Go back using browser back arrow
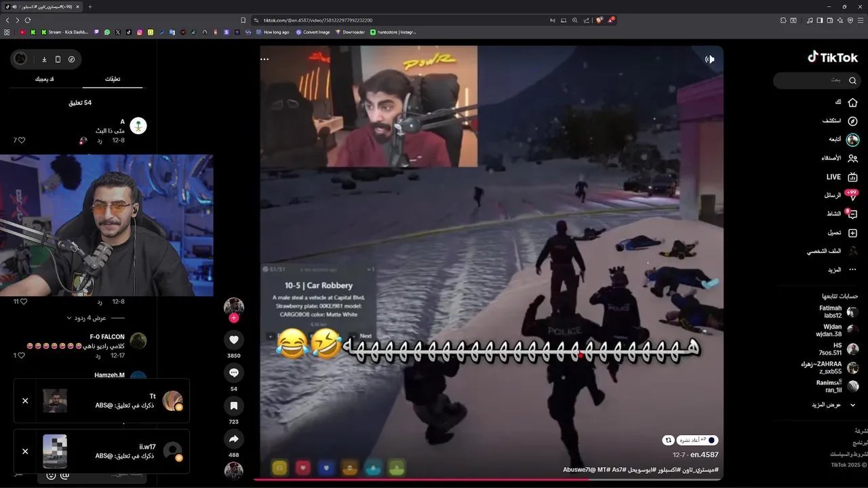Viewport: 868px width, 488px height. [x=7, y=20]
